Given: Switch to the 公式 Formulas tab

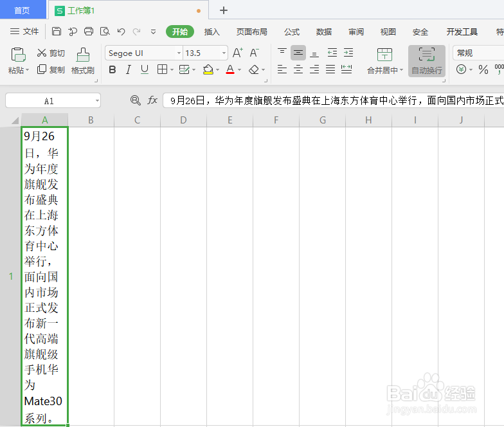Looking at the screenshot, I should point(292,32).
